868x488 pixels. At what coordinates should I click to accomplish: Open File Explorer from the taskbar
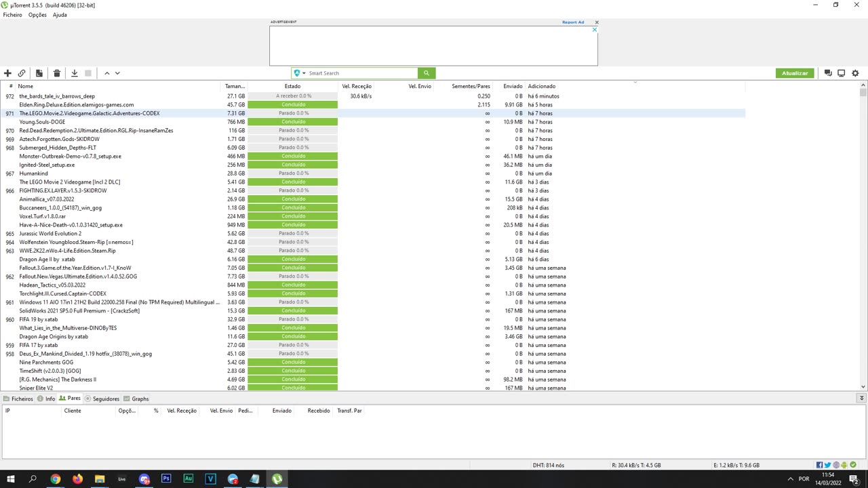[x=100, y=479]
